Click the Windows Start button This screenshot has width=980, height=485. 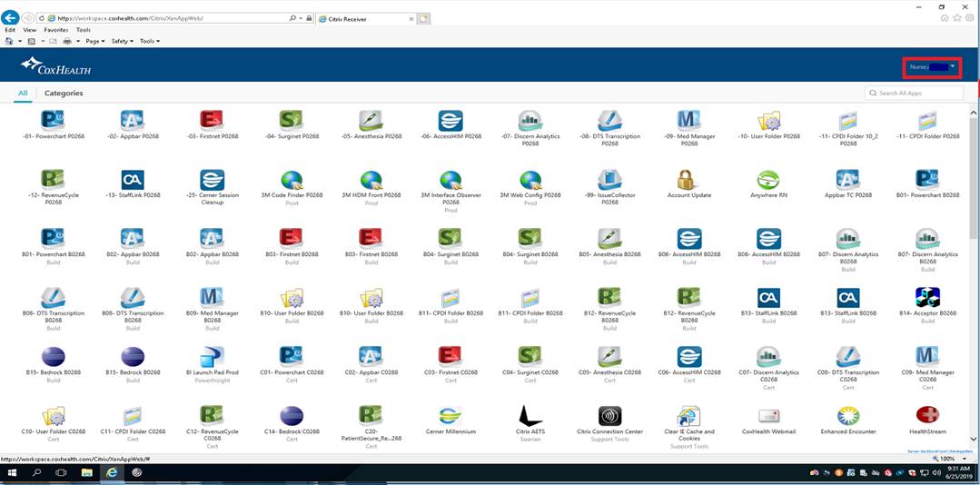[x=12, y=472]
